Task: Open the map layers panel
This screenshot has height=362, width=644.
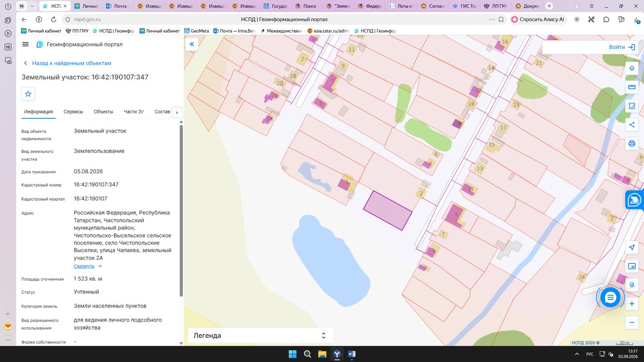Action: pyautogui.click(x=632, y=68)
